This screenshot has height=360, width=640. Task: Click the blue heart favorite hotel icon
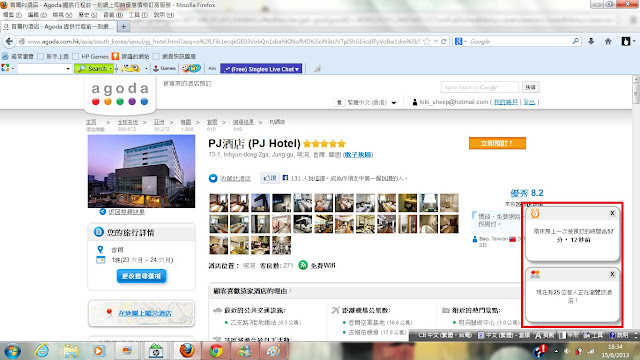(213, 178)
